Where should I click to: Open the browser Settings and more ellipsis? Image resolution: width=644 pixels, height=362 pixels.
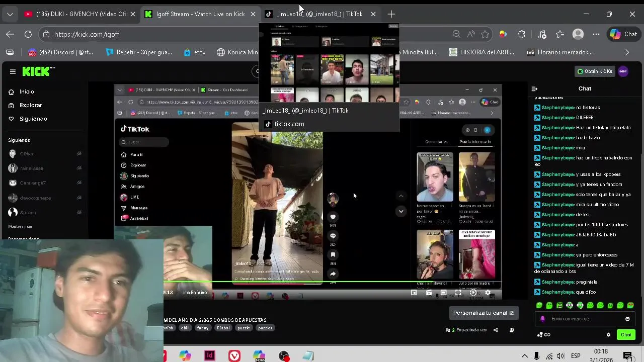pyautogui.click(x=596, y=34)
